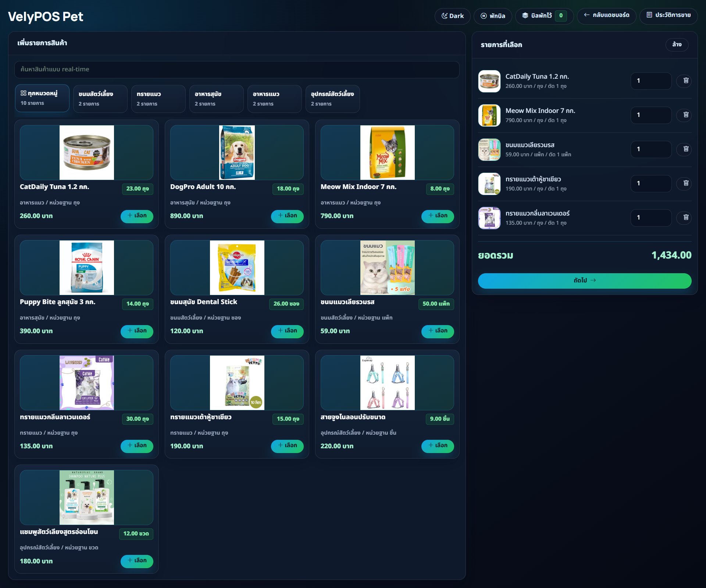Image resolution: width=706 pixels, height=588 pixels.
Task: Click lavender cat litter product image
Action: (x=87, y=383)
